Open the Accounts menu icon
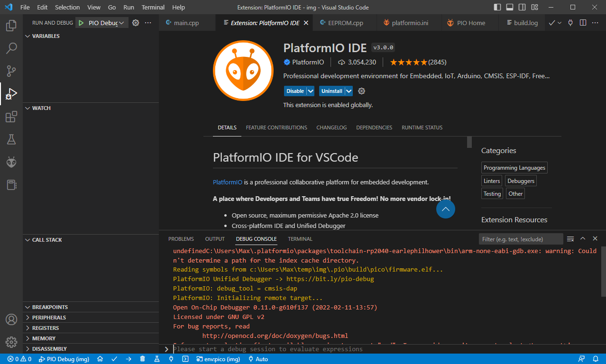This screenshot has width=606, height=364. 11,319
